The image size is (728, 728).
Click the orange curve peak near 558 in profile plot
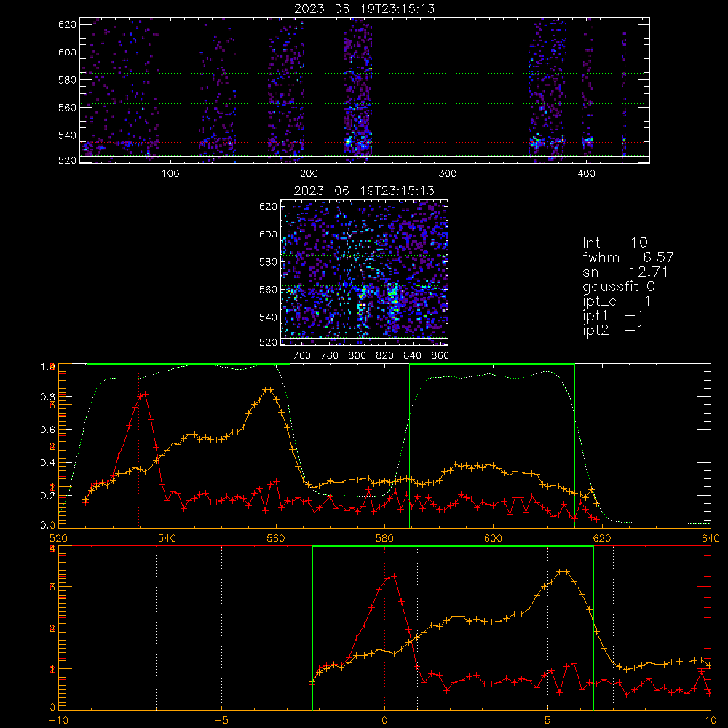pyautogui.click(x=269, y=389)
